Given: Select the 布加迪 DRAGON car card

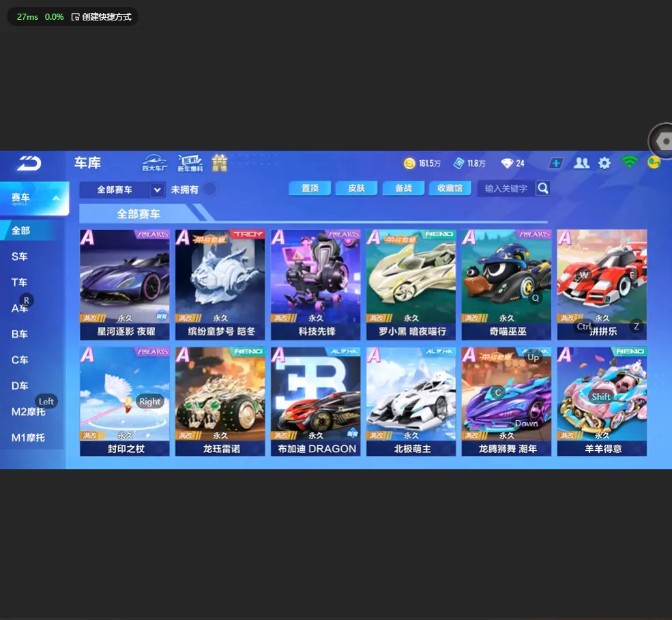Looking at the screenshot, I should 315,402.
